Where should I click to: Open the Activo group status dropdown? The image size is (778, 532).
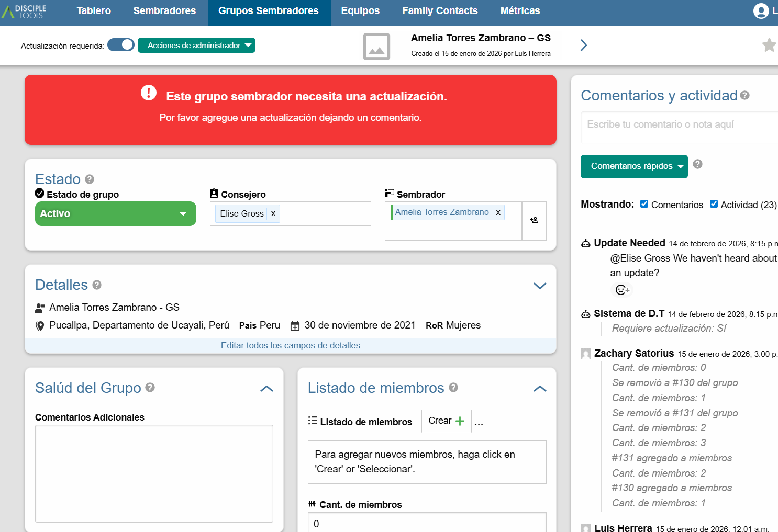pos(115,213)
